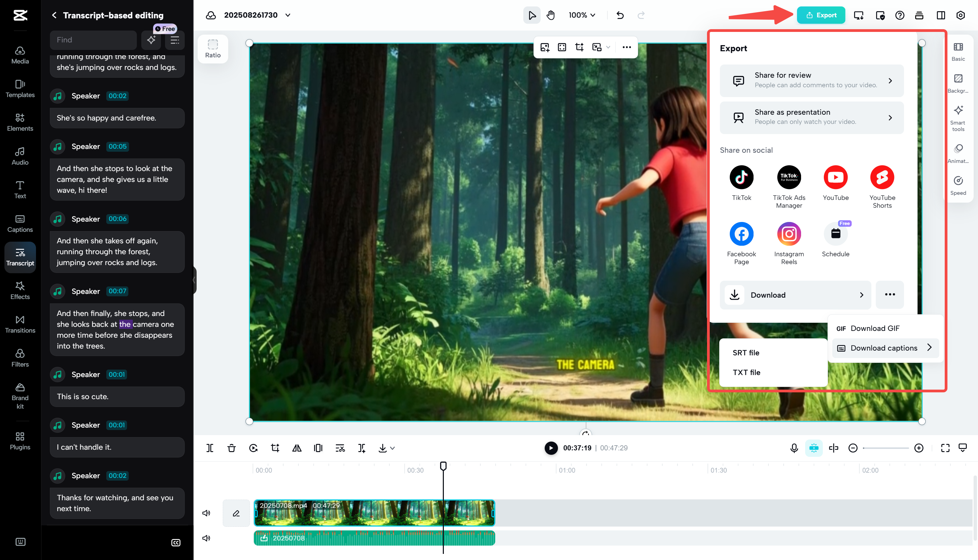Open the Transitions panel
978x560 pixels.
click(x=20, y=324)
